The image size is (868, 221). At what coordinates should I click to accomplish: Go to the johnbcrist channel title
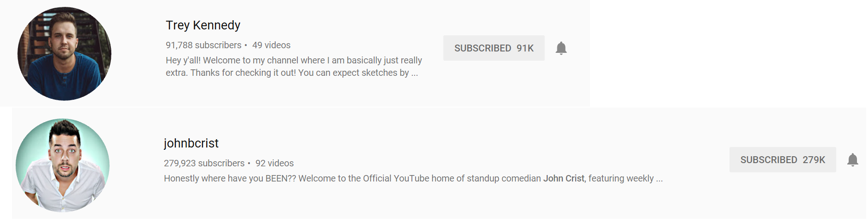point(191,143)
